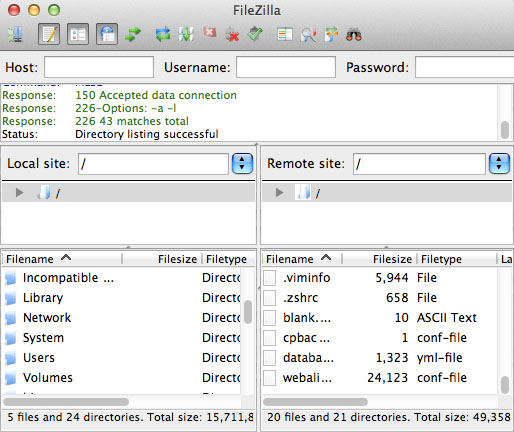514x432 pixels.
Task: Toggle remote directory tree display
Action: tap(107, 34)
